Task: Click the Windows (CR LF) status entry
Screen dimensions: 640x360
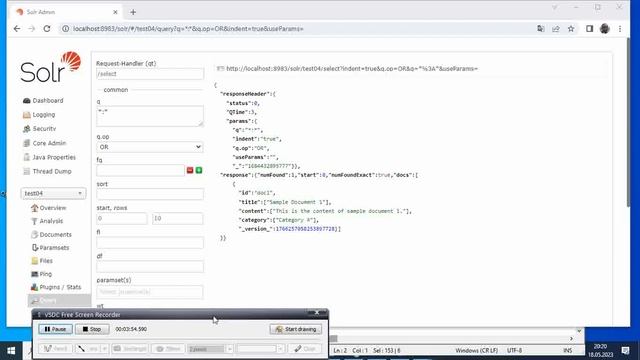Action: coord(477,351)
